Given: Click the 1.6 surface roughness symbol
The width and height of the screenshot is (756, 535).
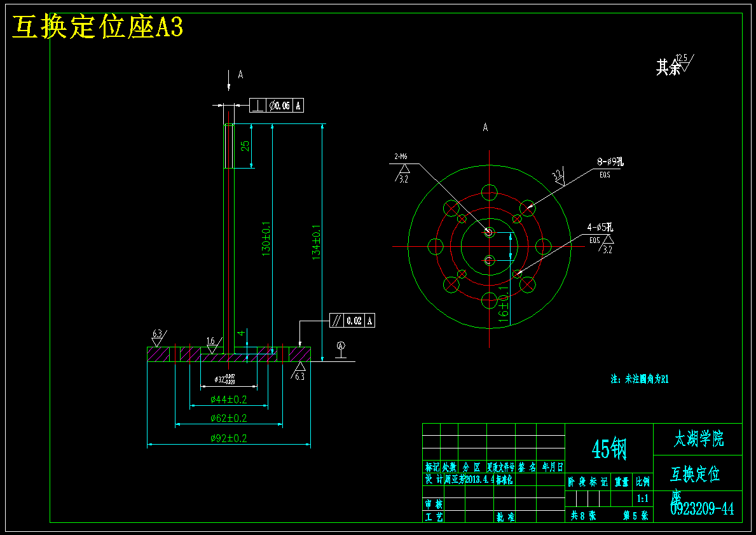Looking at the screenshot, I should point(212,345).
